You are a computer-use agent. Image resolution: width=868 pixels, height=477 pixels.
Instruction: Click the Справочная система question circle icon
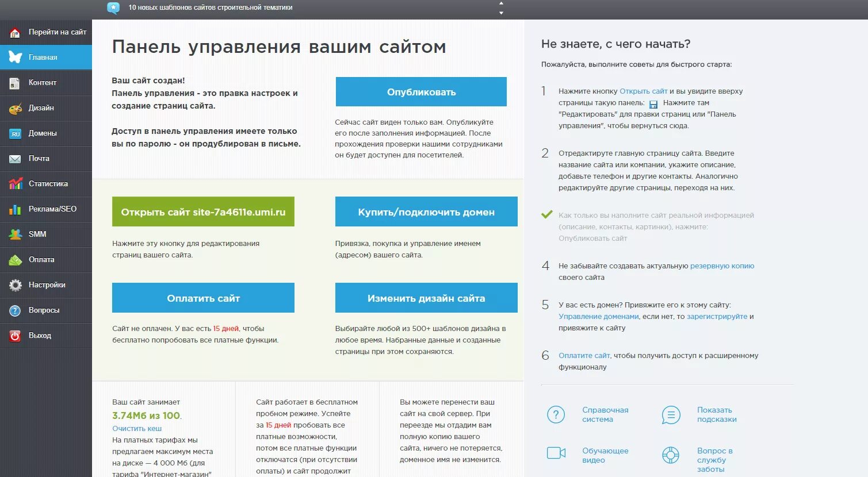tap(556, 414)
